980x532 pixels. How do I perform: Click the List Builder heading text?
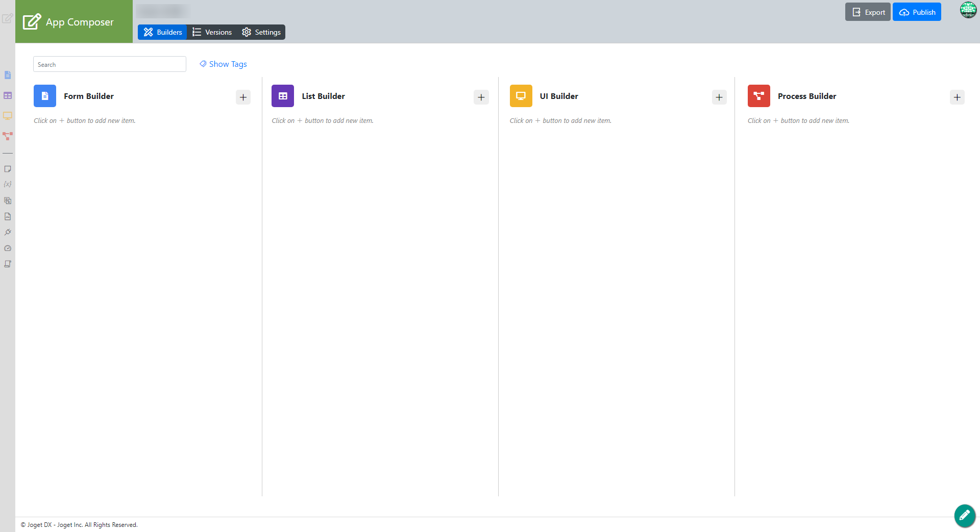pyautogui.click(x=323, y=96)
